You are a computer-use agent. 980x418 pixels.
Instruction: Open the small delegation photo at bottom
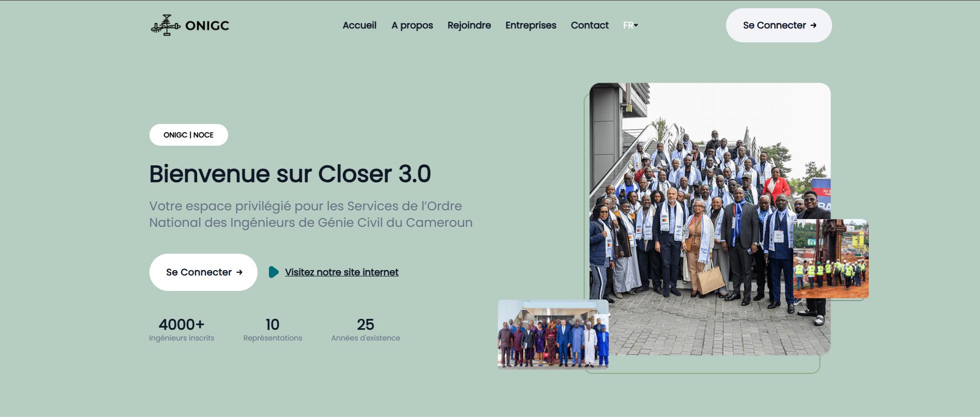coord(553,334)
